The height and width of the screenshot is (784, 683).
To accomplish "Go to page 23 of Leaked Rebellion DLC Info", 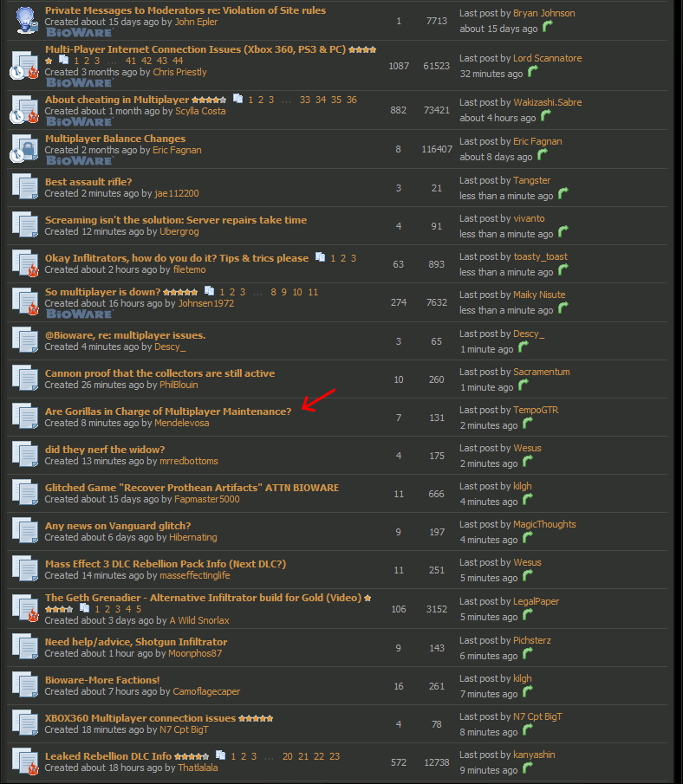I will pyautogui.click(x=335, y=756).
